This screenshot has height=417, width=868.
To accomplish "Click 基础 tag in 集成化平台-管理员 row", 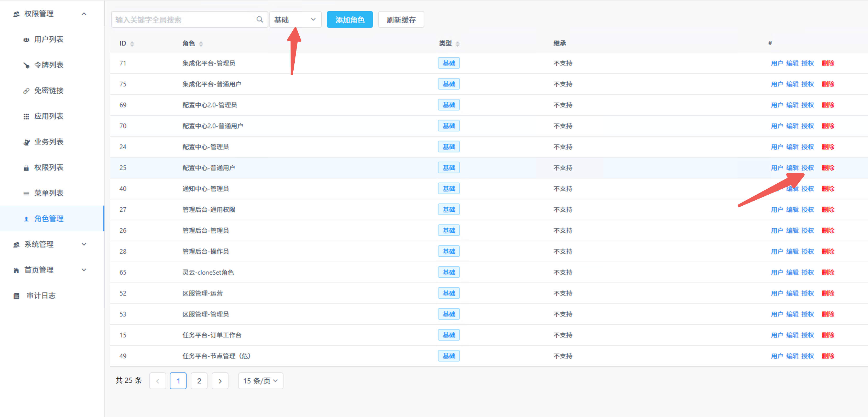I will [449, 63].
